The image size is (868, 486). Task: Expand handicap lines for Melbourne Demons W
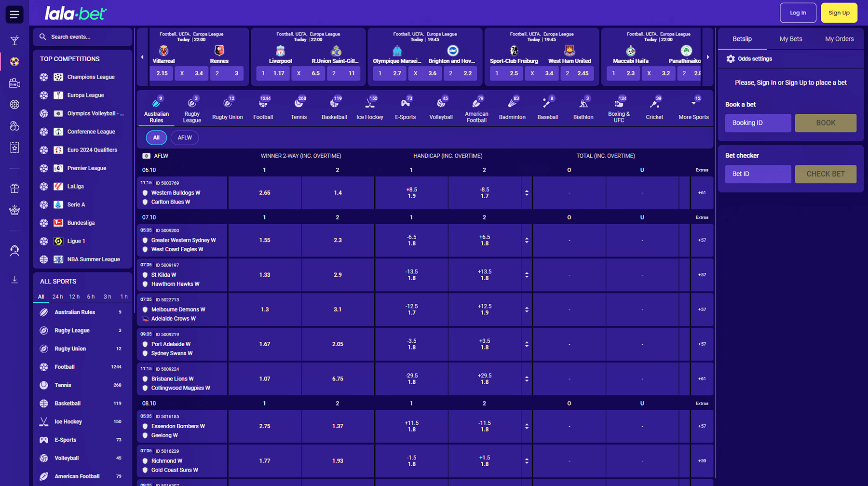point(527,310)
